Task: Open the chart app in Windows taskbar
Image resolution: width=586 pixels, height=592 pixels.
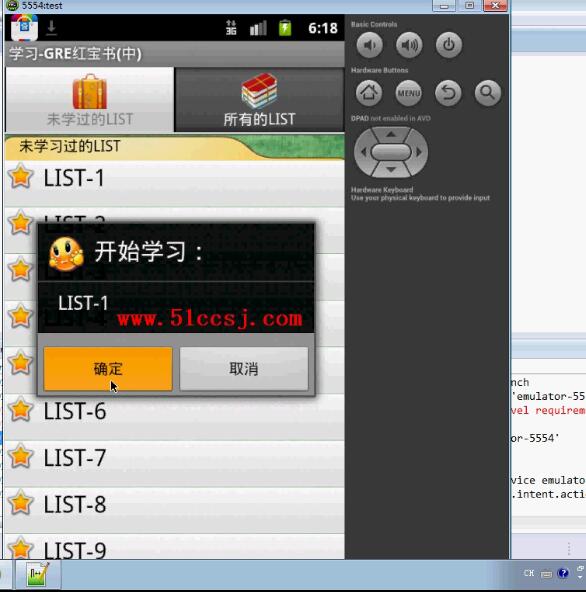Action: [38, 574]
